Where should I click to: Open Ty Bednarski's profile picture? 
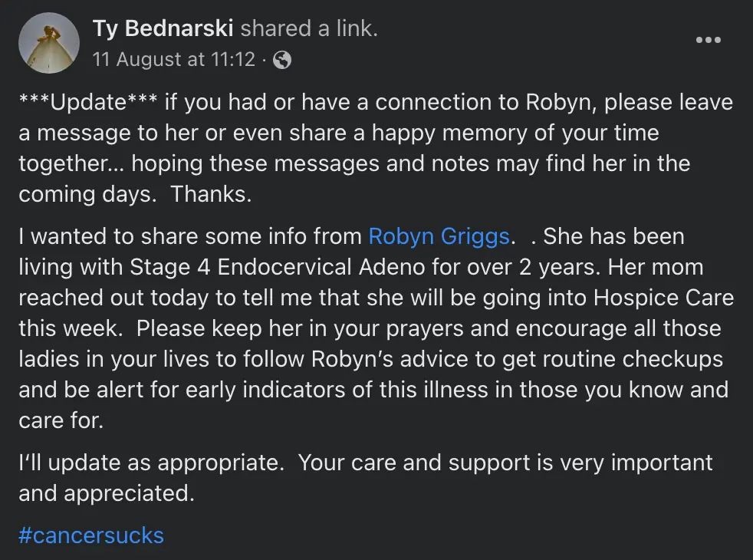point(49,43)
